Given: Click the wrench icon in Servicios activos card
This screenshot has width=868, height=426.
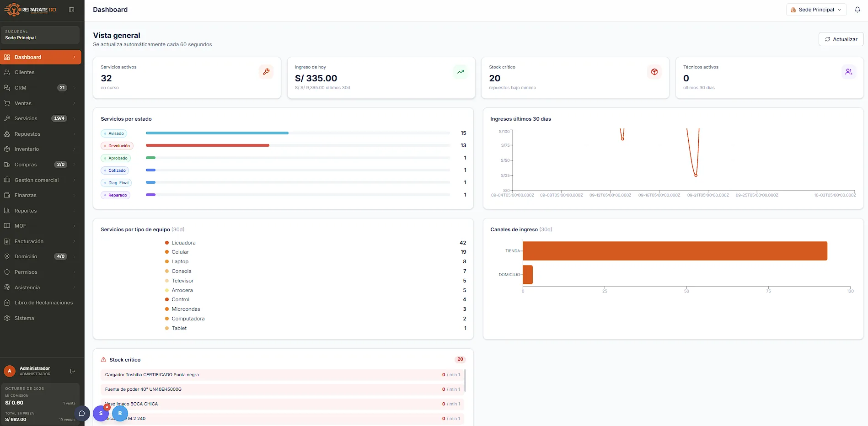Looking at the screenshot, I should 266,72.
